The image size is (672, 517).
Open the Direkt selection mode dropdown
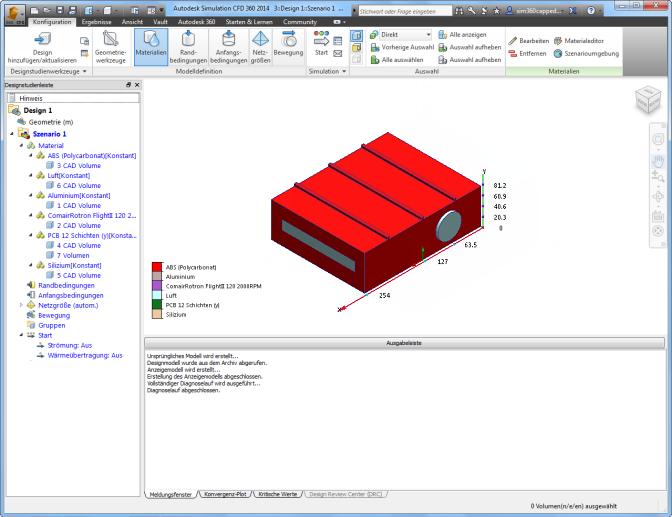click(x=405, y=35)
